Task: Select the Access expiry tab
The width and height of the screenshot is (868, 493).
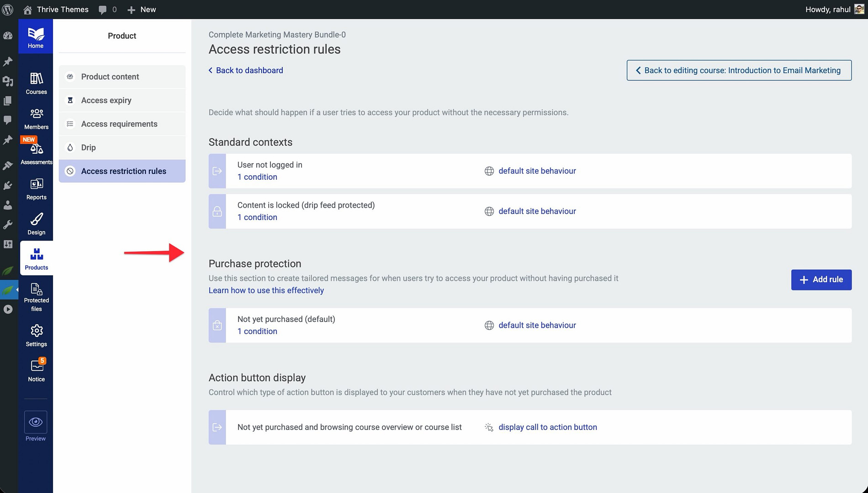Action: (x=106, y=100)
